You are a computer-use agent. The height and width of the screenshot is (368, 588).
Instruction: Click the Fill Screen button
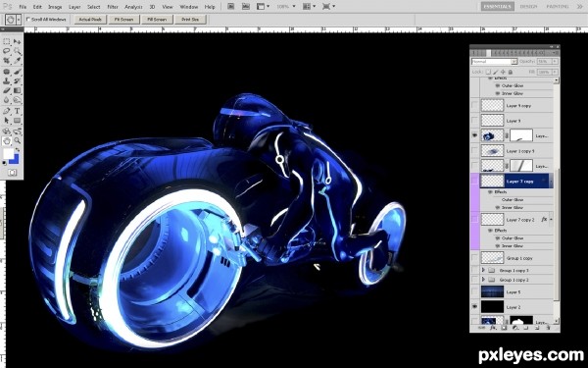pyautogui.click(x=157, y=20)
